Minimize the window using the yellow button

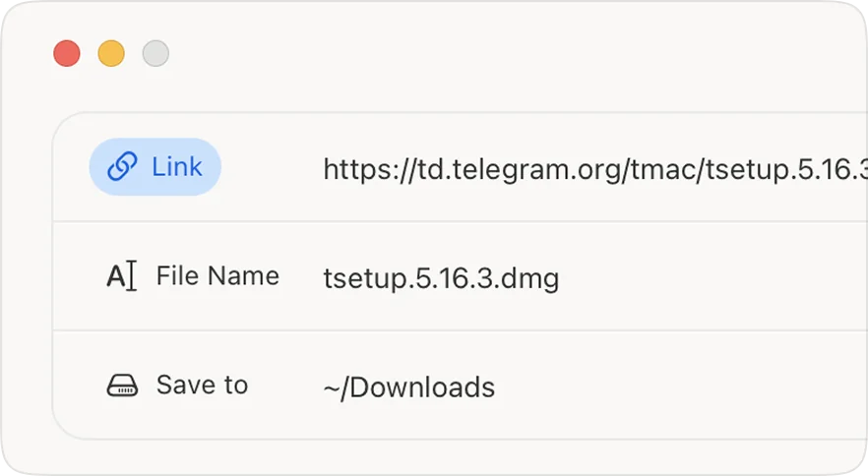click(111, 53)
